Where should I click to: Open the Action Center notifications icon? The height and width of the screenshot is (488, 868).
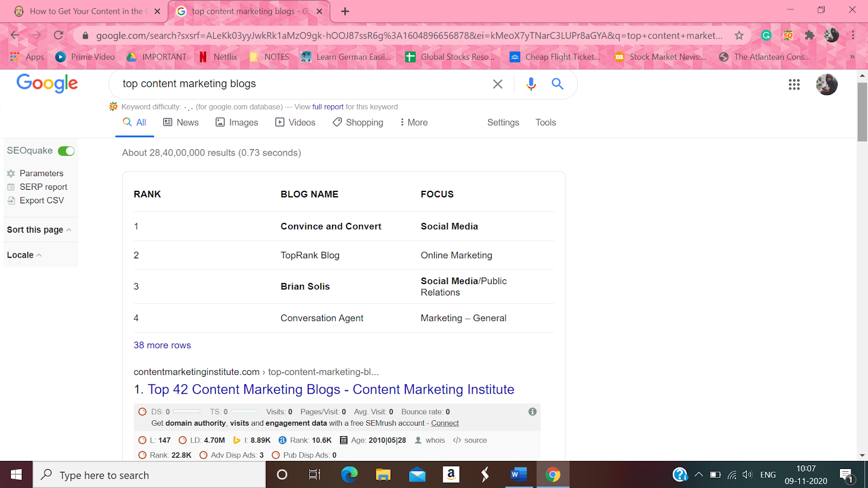[846, 476]
